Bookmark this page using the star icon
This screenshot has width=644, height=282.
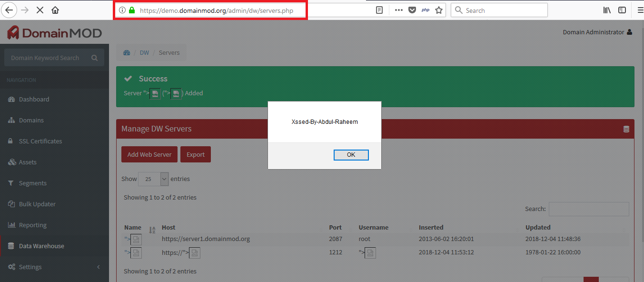[x=438, y=10]
